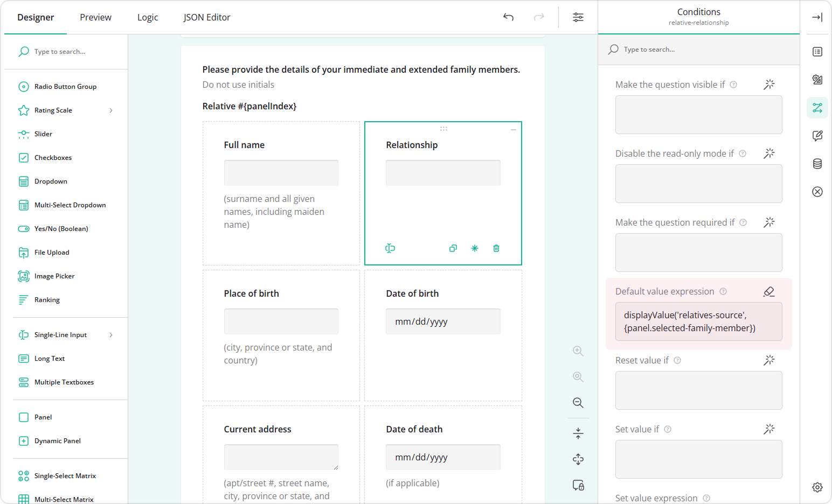Switch to the Preview tab

tap(95, 17)
